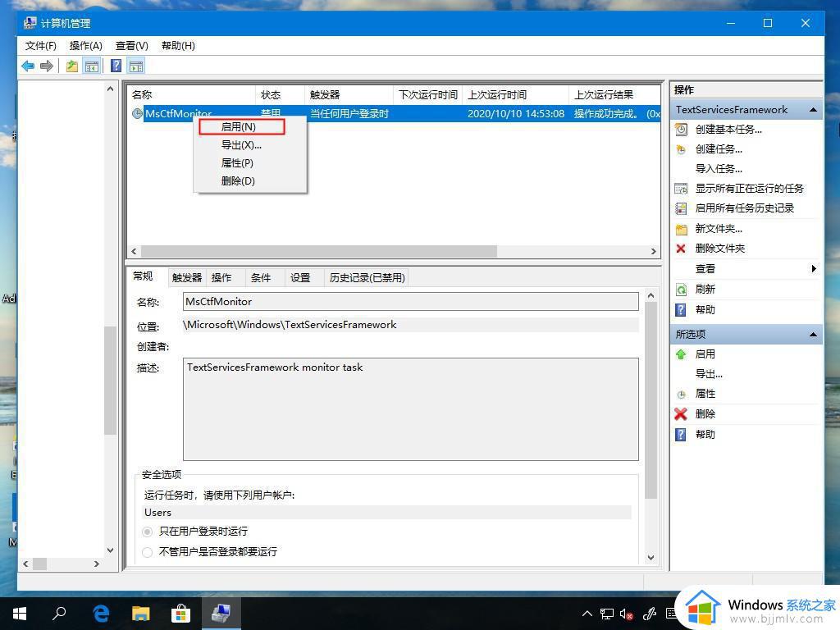This screenshot has height=630, width=840.
Task: Toggle the show/hide action pane icon
Action: pos(136,66)
